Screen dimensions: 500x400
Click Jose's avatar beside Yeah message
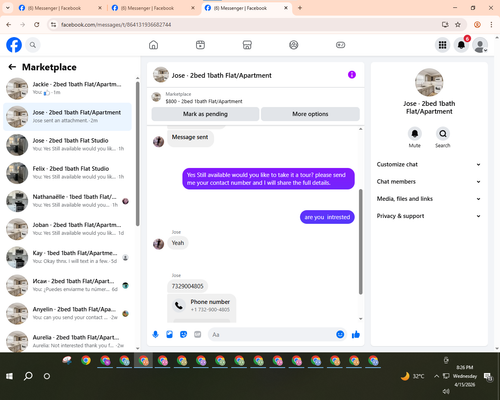pos(158,244)
